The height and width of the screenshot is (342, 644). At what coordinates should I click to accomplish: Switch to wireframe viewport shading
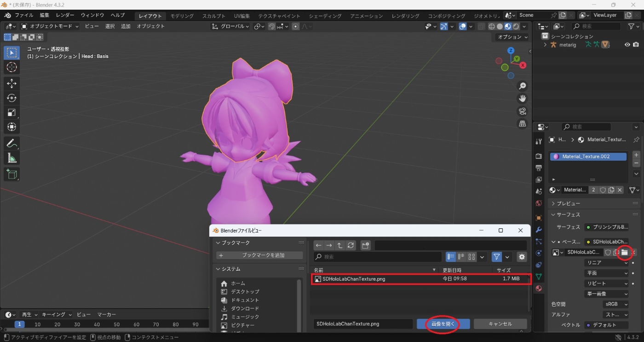(492, 27)
